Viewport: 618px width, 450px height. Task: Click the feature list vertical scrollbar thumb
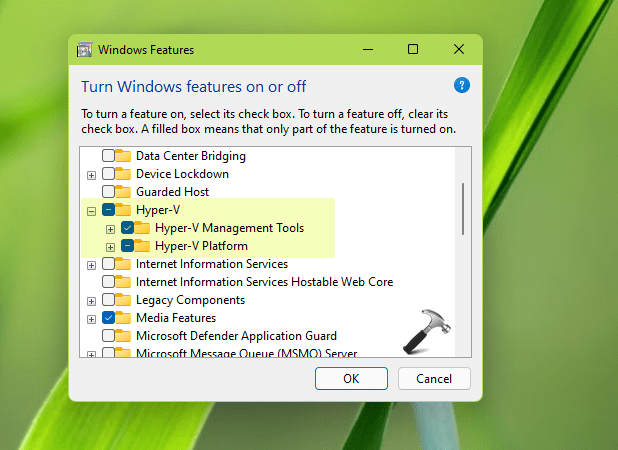coord(463,209)
